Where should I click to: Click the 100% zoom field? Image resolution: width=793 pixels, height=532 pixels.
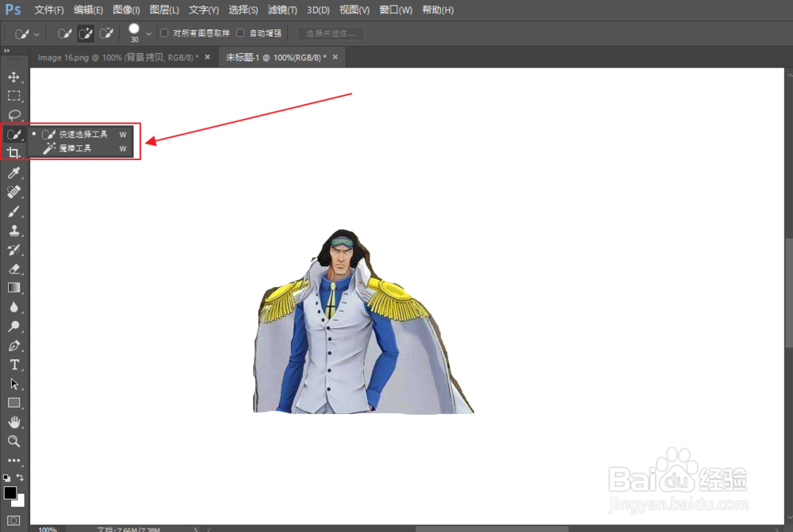point(48,529)
